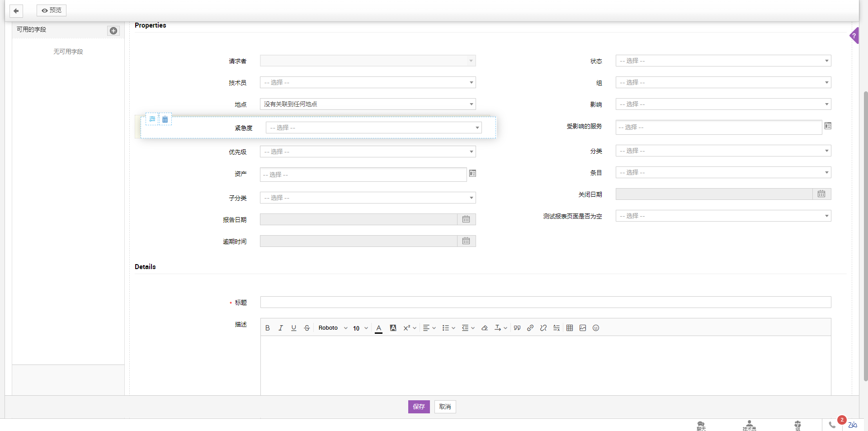Expand the 优先级 dropdown
The image size is (868, 431).
tap(368, 152)
